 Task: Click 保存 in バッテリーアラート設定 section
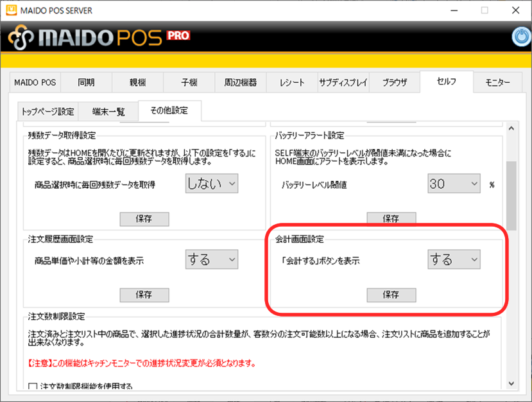391,218
